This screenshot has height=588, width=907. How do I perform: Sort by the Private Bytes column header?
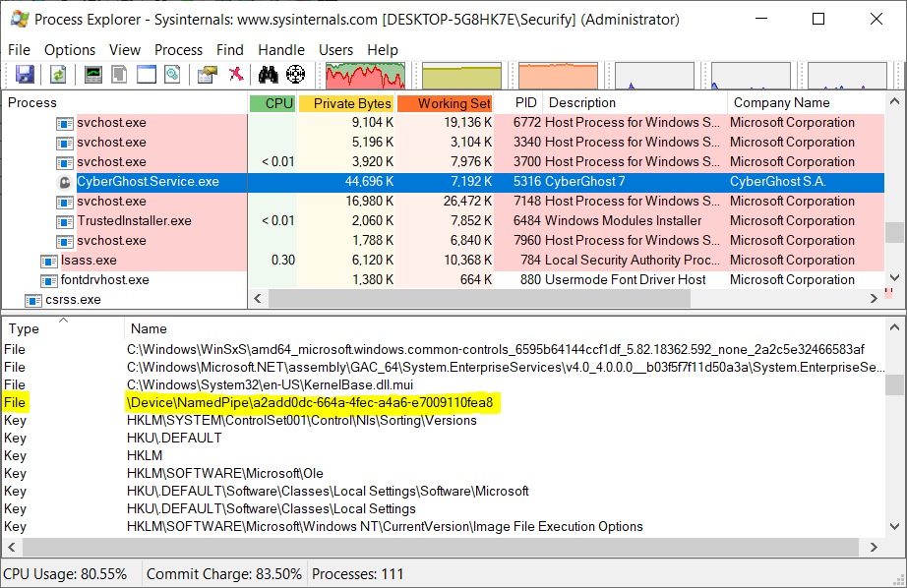(x=346, y=103)
